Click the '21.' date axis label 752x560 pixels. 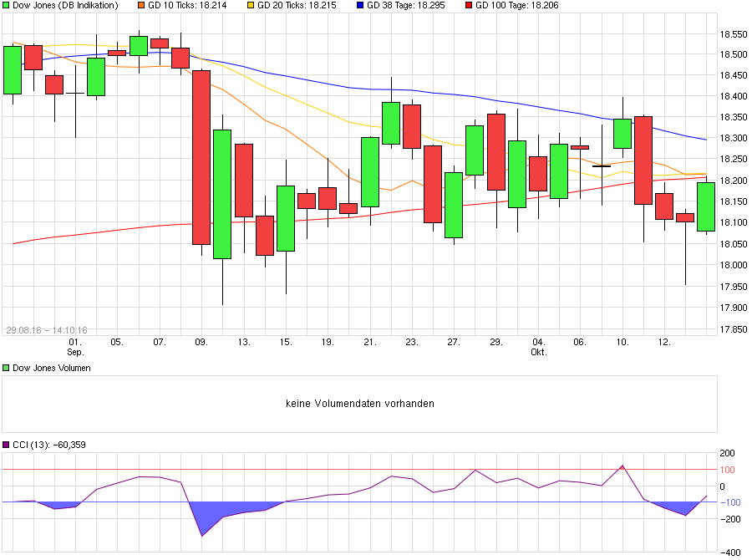pyautogui.click(x=370, y=342)
